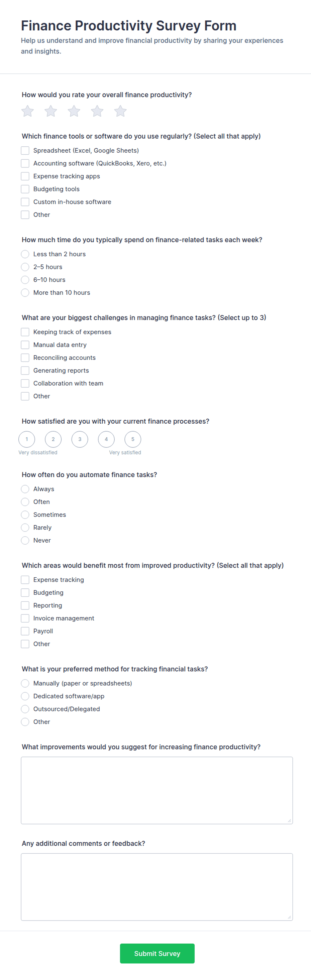Viewport: 311px width, 980px height.
Task: Enable the Manual data entry challenge
Action: coord(25,345)
